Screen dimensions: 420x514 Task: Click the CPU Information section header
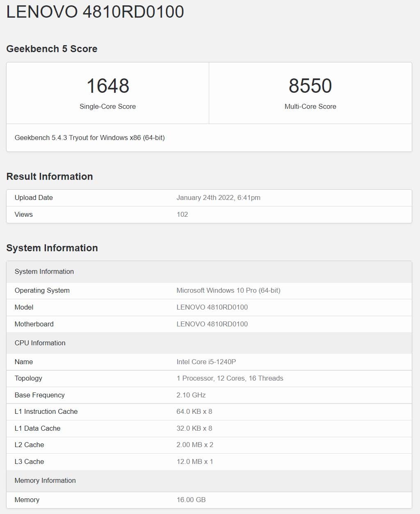40,343
